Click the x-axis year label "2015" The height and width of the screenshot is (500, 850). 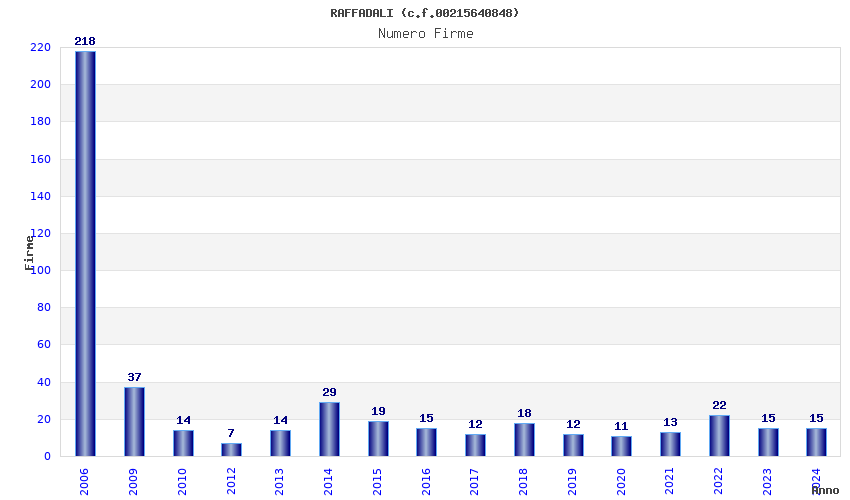[x=377, y=482]
